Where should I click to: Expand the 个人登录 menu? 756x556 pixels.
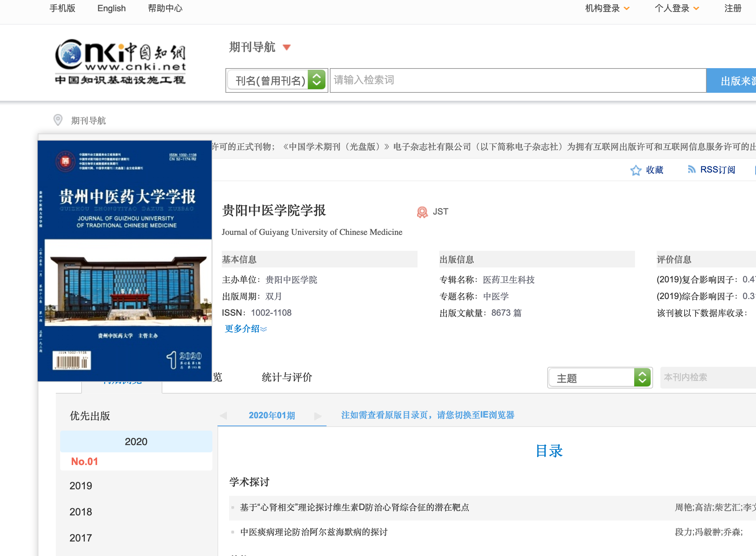point(677,8)
